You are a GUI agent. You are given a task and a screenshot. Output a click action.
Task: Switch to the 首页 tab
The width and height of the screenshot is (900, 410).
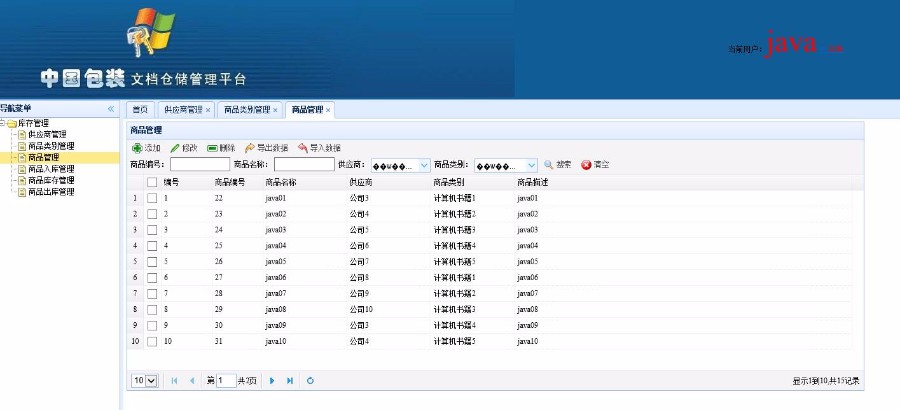pos(140,110)
